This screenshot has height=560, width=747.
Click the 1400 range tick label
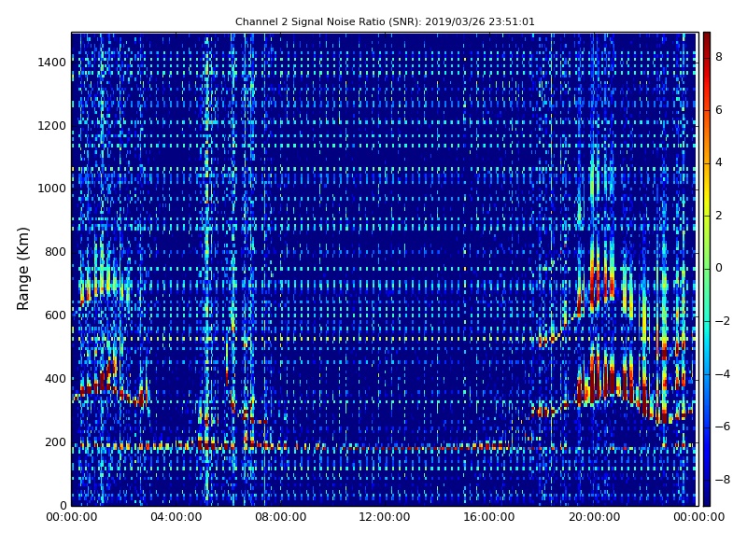pos(52,63)
